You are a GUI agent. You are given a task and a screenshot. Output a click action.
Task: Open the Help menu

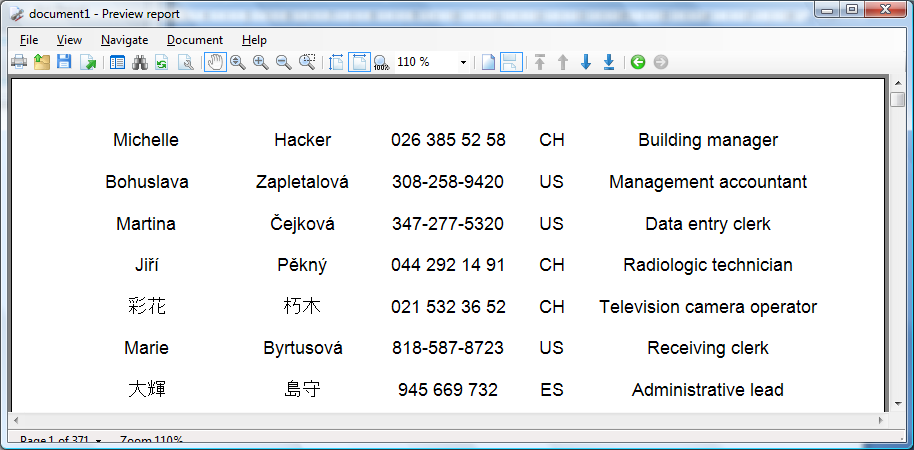coord(254,40)
